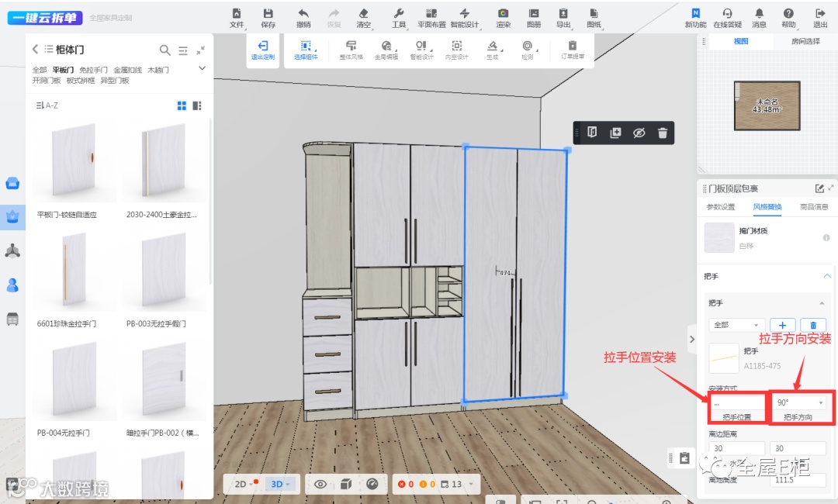Image resolution: width=838 pixels, height=504 pixels.
Task: Open 整体风格 overall style tool
Action: click(351, 50)
